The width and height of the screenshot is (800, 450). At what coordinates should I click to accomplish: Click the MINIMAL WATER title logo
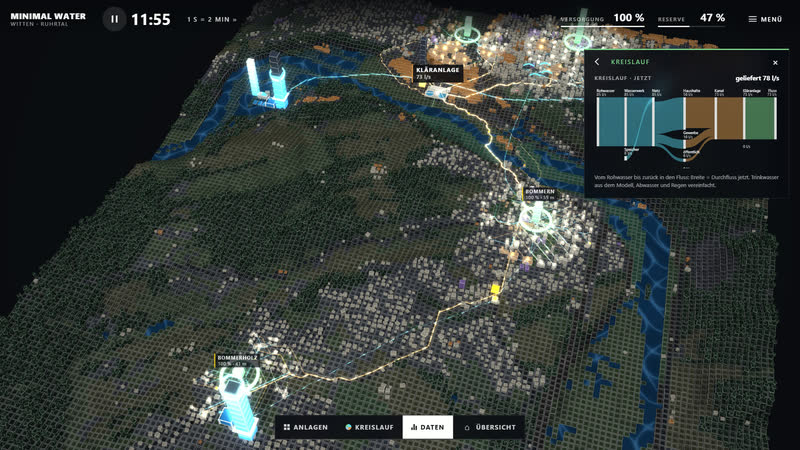[x=48, y=16]
